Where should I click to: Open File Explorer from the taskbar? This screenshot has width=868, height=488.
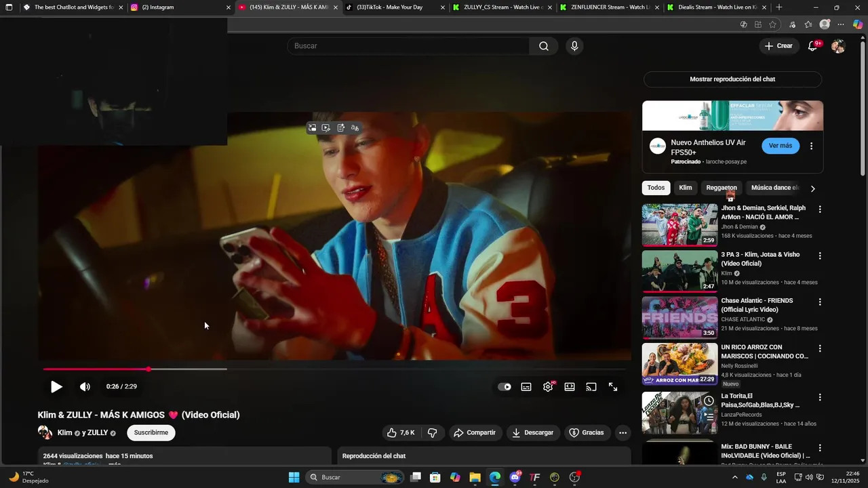point(475,477)
